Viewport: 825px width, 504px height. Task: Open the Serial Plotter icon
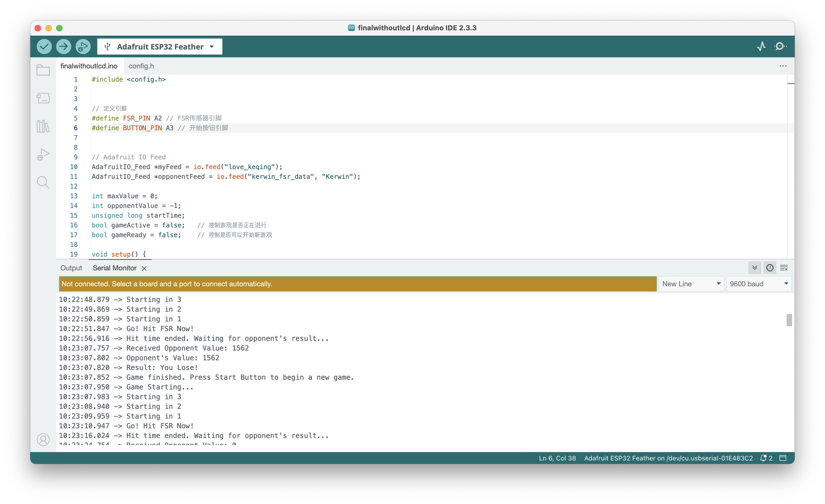tap(761, 47)
